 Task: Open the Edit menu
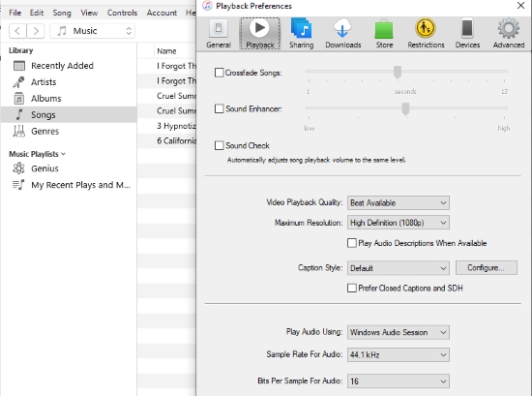37,13
